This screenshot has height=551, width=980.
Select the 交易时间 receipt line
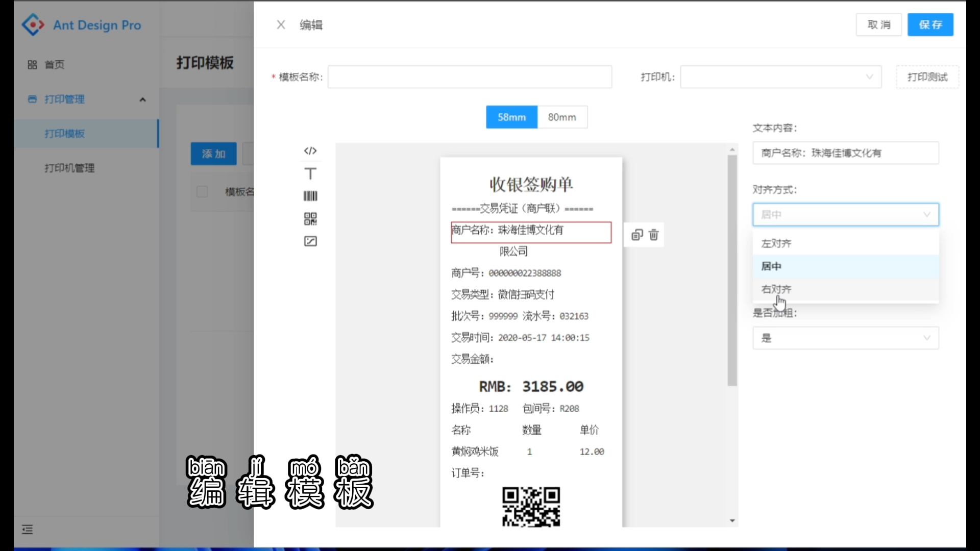tap(520, 338)
